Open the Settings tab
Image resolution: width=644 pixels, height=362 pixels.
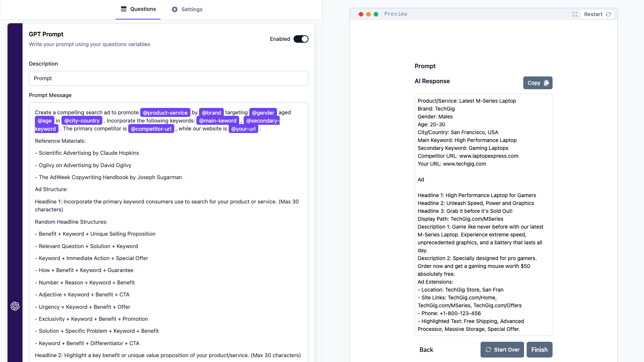187,9
